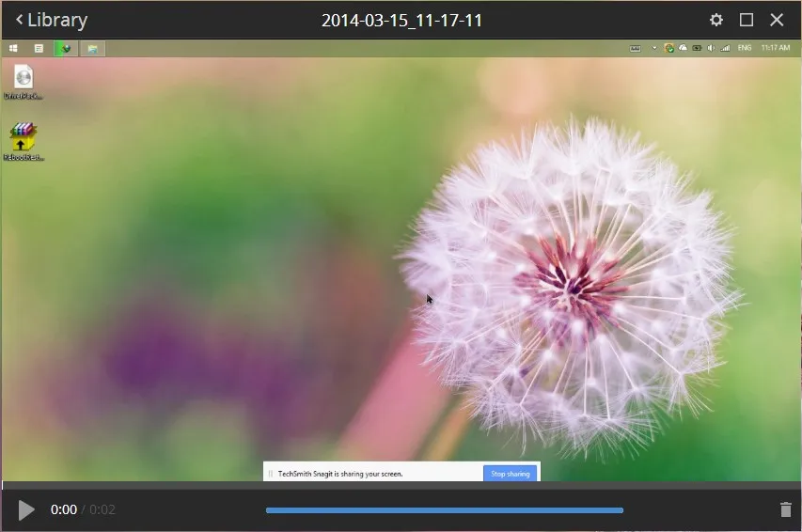Image resolution: width=802 pixels, height=532 pixels.
Task: Click the recorded Windows Start button
Action: point(13,48)
